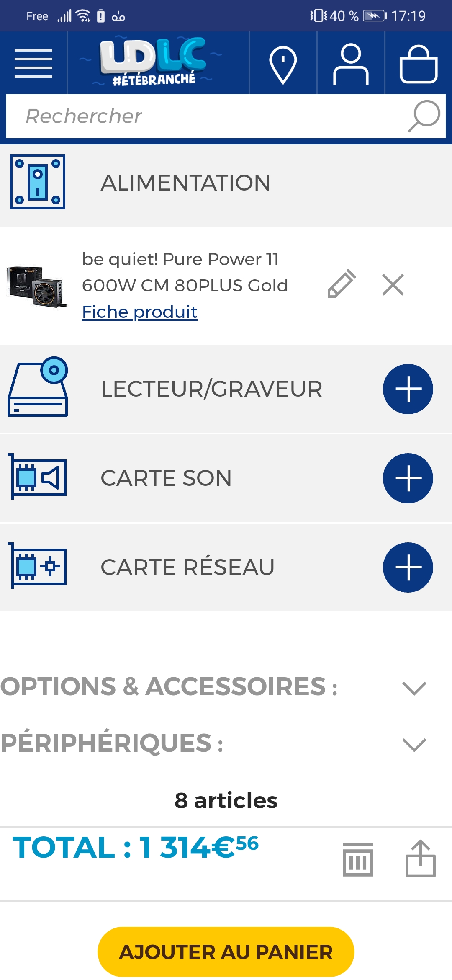The width and height of the screenshot is (452, 980).
Task: Open the shopping basket icon
Action: [x=419, y=64]
